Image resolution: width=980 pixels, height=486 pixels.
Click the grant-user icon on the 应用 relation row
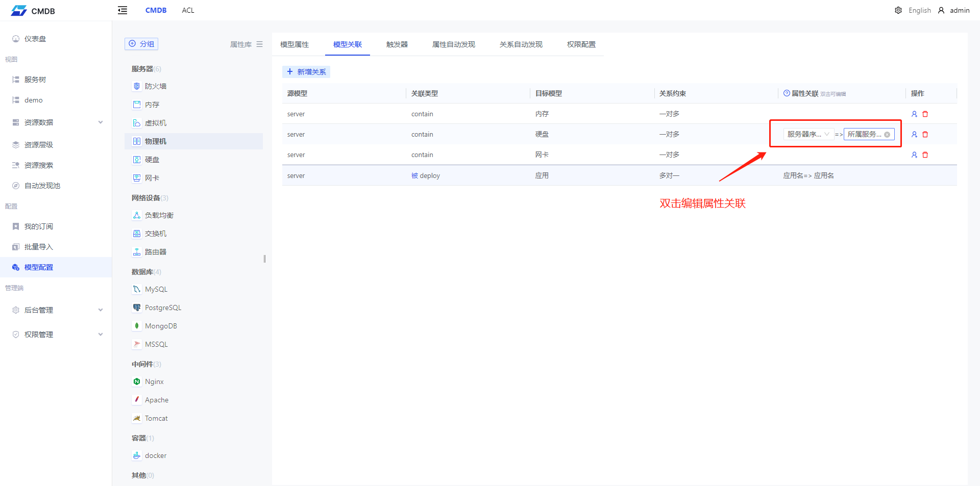(914, 175)
